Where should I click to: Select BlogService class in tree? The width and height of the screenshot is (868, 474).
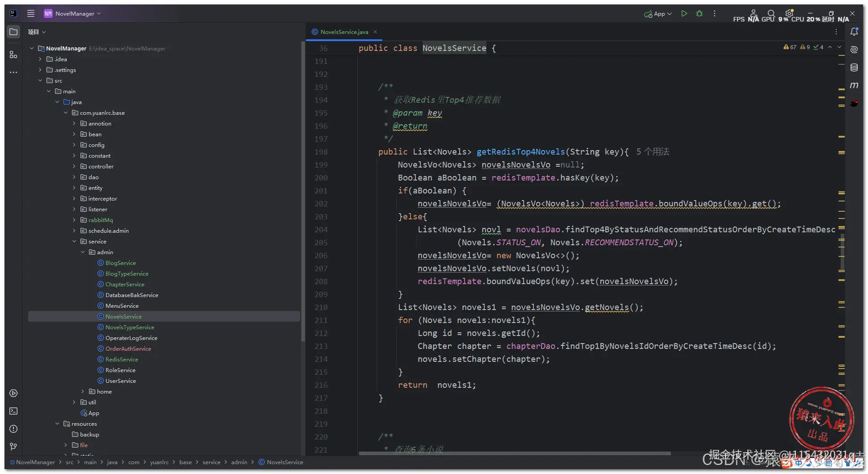pyautogui.click(x=120, y=263)
